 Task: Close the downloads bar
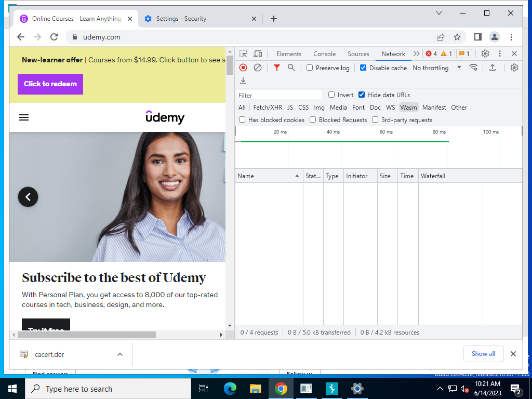click(513, 354)
